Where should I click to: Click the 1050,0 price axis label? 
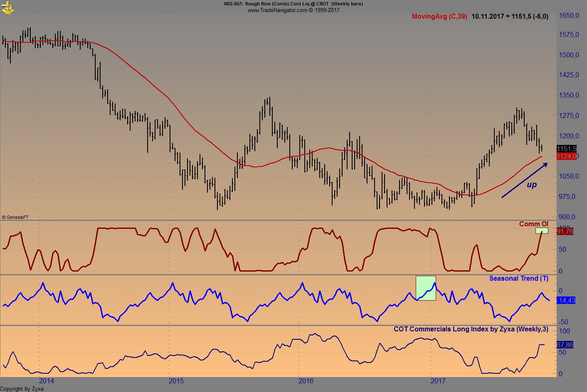pos(569,176)
